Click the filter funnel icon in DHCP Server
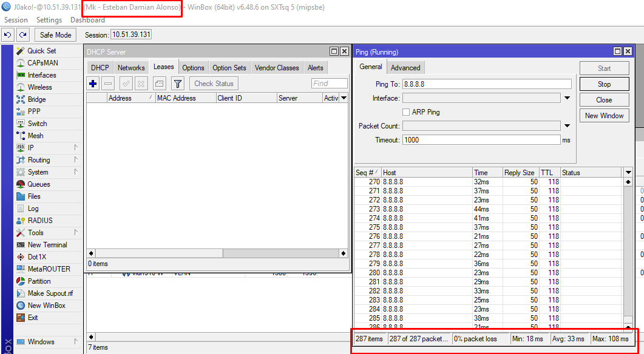Image resolution: width=644 pixels, height=354 pixels. (177, 84)
